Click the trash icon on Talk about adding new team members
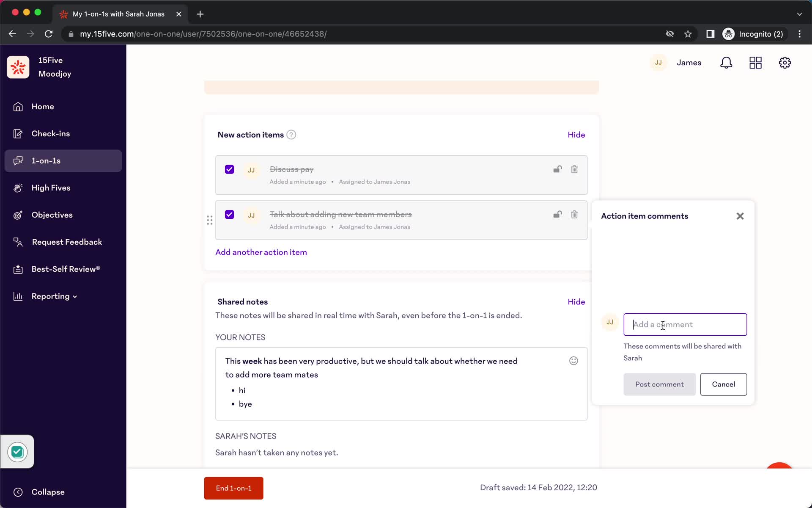The width and height of the screenshot is (812, 508). tap(573, 214)
